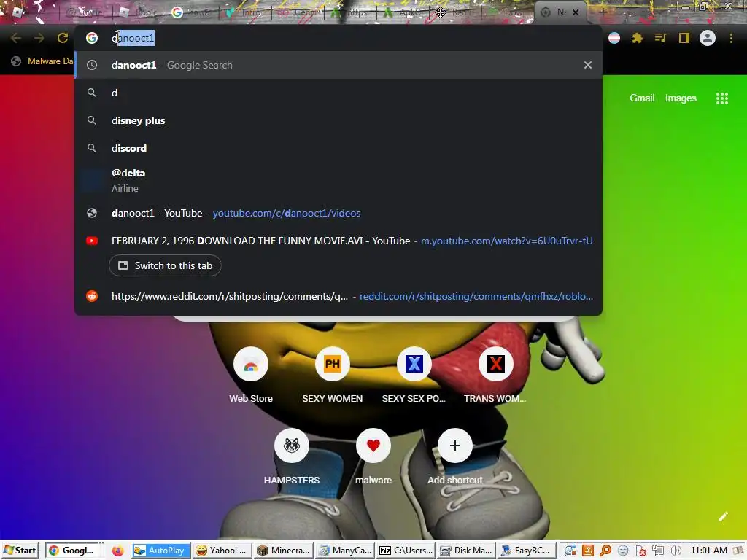Open the Google apps grid
747x560 pixels.
721,98
